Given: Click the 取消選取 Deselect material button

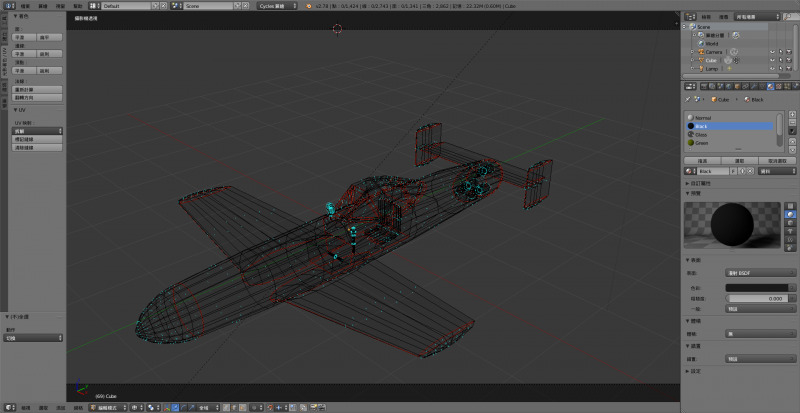Looking at the screenshot, I should pos(778,161).
